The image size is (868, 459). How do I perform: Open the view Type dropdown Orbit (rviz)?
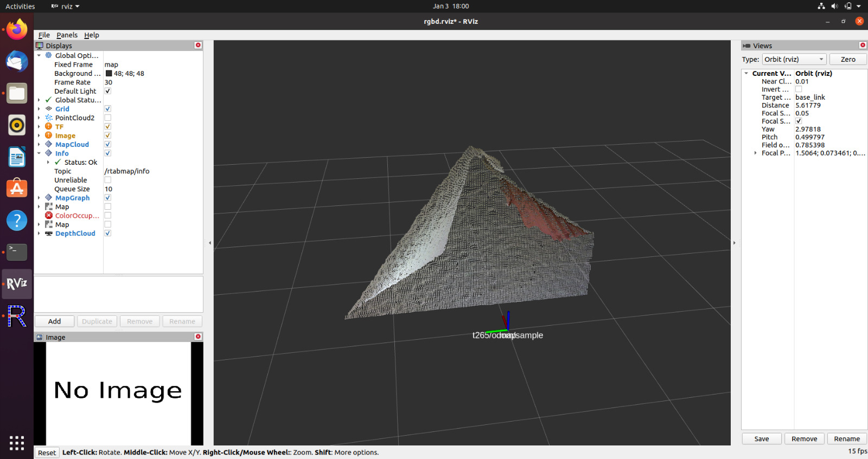(794, 60)
